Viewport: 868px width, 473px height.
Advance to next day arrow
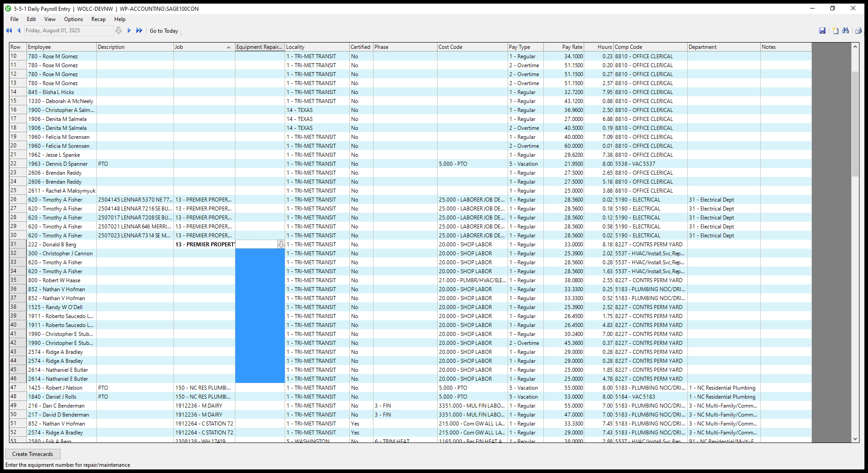tap(129, 30)
